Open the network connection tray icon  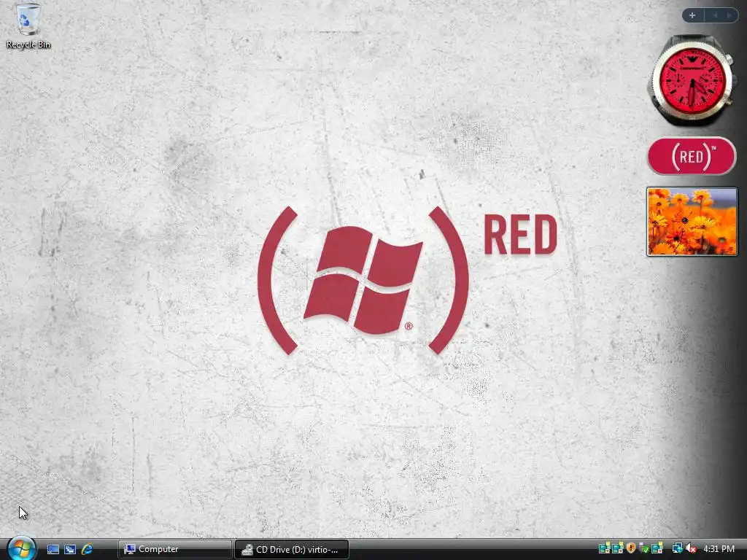point(678,548)
